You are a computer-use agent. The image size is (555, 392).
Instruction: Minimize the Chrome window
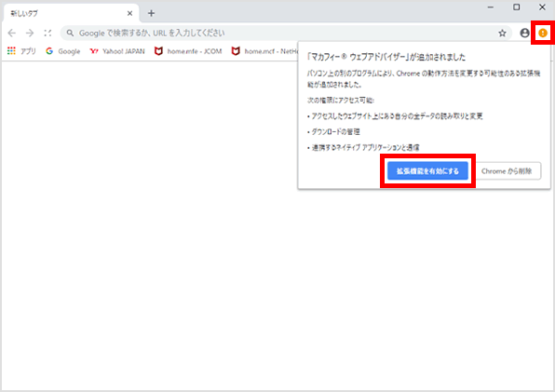(490, 7)
